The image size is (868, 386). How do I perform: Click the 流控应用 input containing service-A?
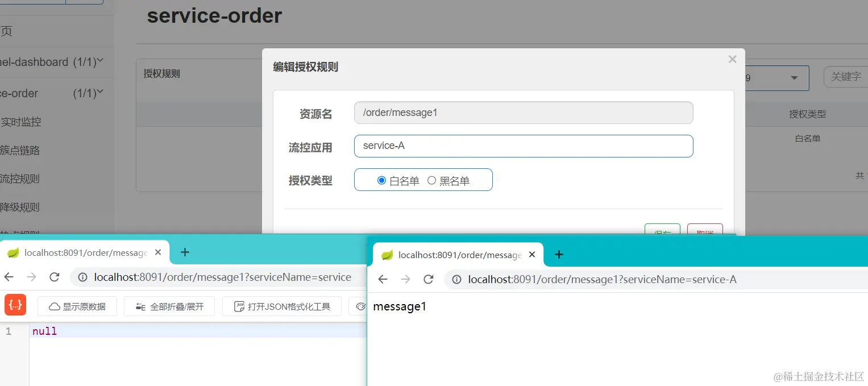[x=524, y=146]
